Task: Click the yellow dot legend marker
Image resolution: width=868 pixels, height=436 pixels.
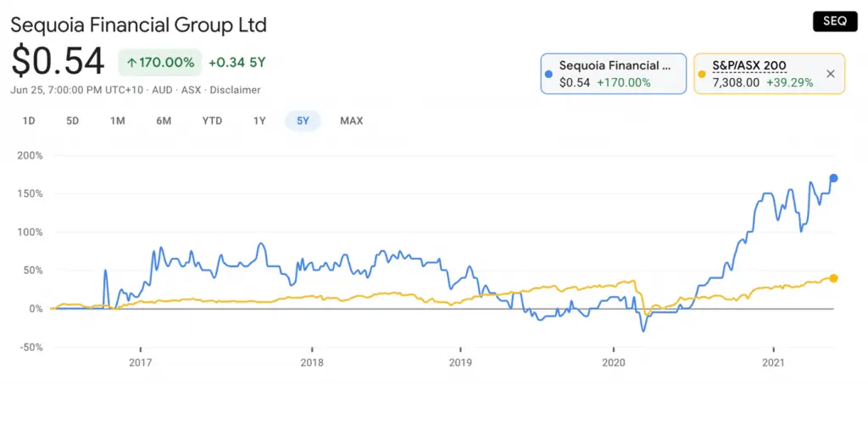Action: [x=702, y=74]
